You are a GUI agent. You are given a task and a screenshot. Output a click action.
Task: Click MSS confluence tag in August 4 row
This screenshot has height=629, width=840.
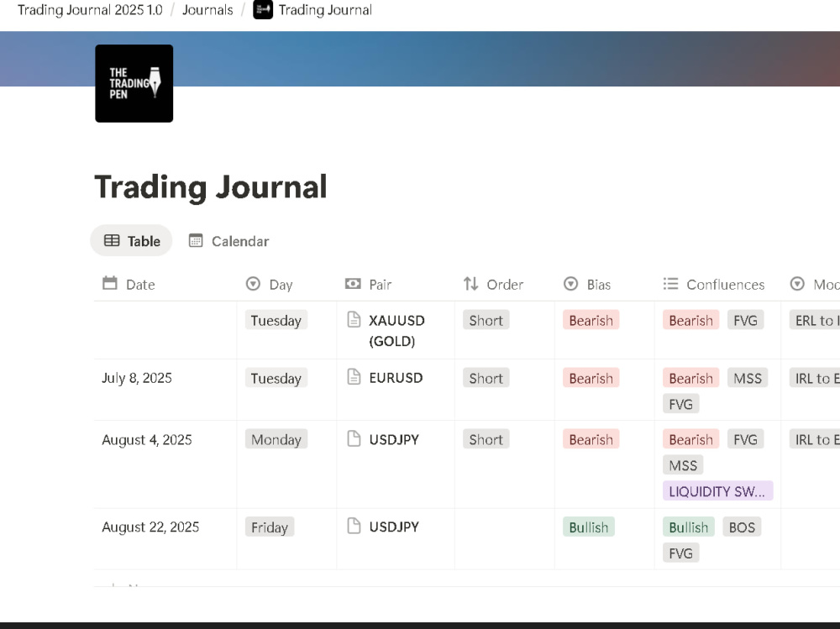[x=683, y=465]
